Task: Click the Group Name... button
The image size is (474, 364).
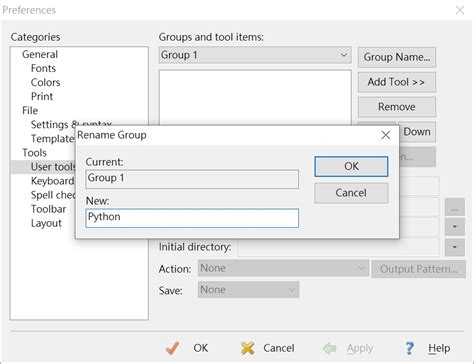Action: click(x=397, y=57)
